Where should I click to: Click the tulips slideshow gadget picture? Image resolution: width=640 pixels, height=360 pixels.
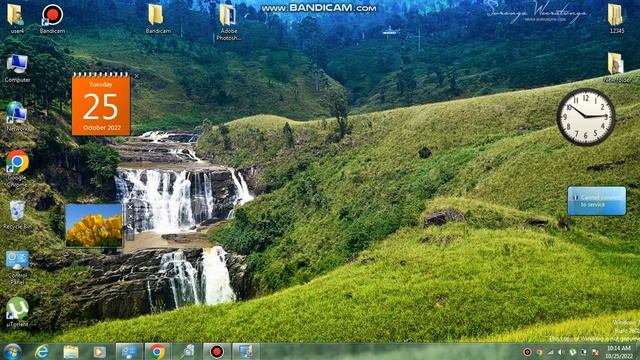94,225
